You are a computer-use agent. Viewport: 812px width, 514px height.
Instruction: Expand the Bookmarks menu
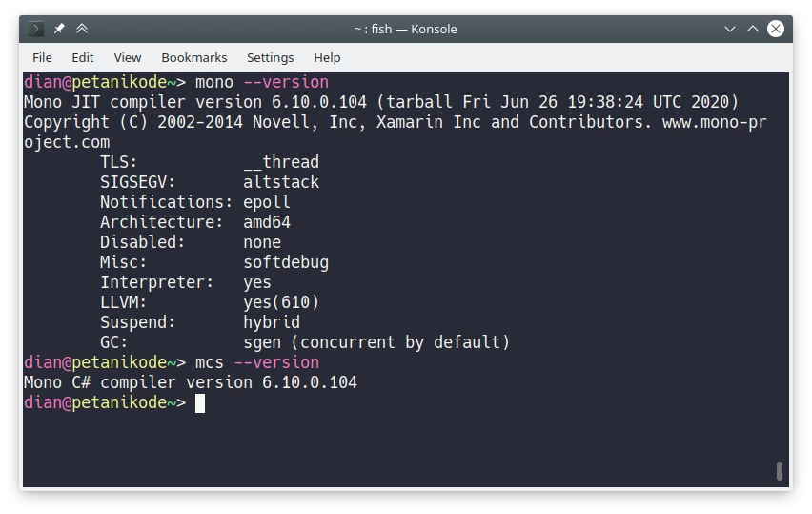[193, 57]
